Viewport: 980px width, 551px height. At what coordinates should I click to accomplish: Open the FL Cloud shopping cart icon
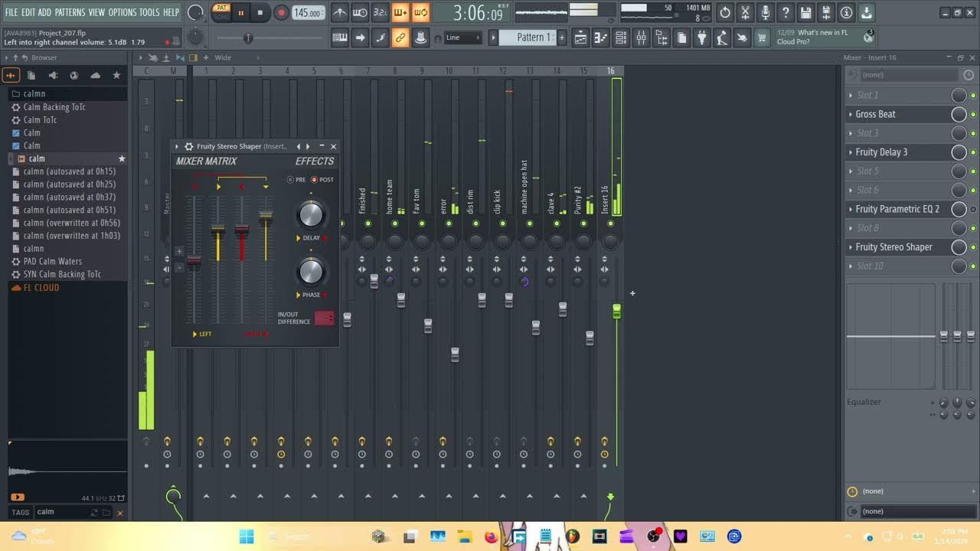point(762,37)
